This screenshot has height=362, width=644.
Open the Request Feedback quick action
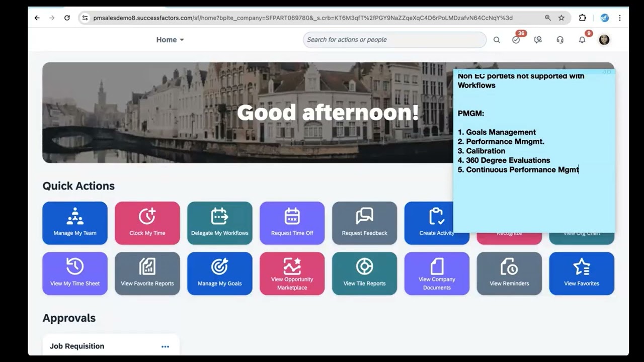[365, 223]
